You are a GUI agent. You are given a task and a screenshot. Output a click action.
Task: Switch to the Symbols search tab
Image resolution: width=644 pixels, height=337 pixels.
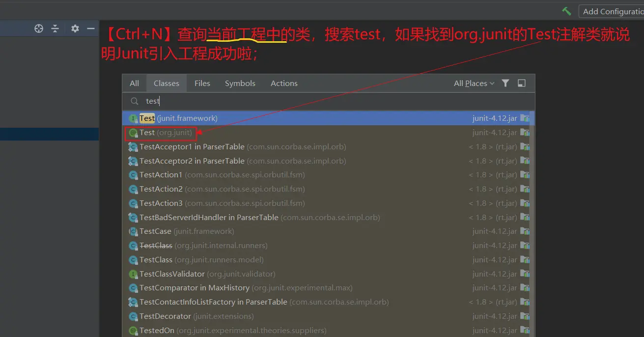click(240, 83)
